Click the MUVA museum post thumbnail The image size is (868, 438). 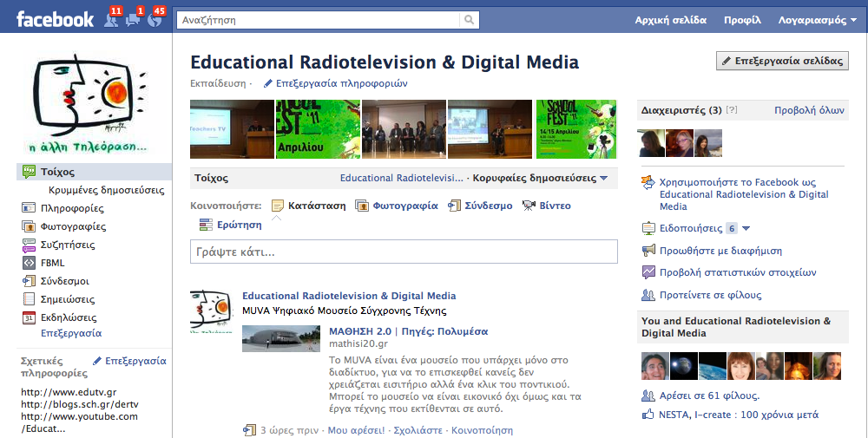coord(281,338)
